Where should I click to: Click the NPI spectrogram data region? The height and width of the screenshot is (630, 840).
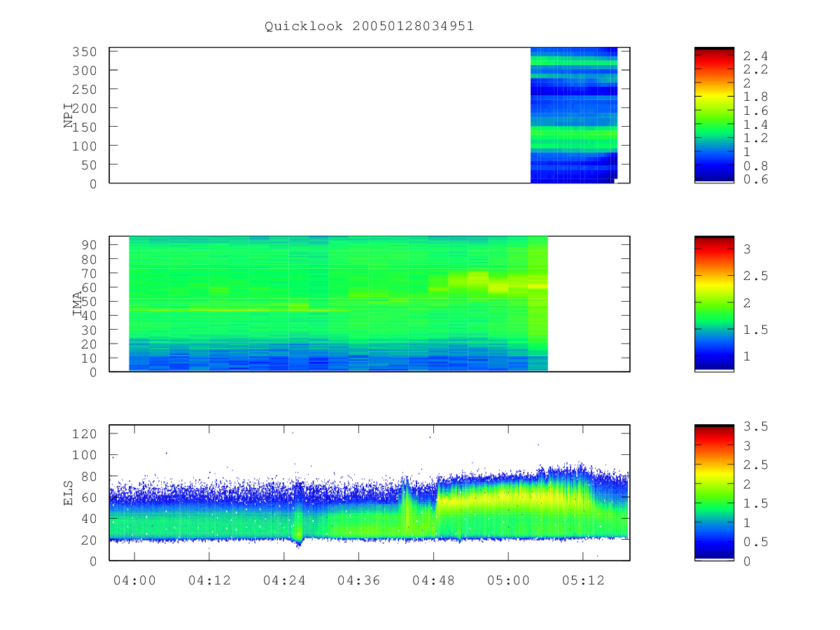tap(574, 115)
